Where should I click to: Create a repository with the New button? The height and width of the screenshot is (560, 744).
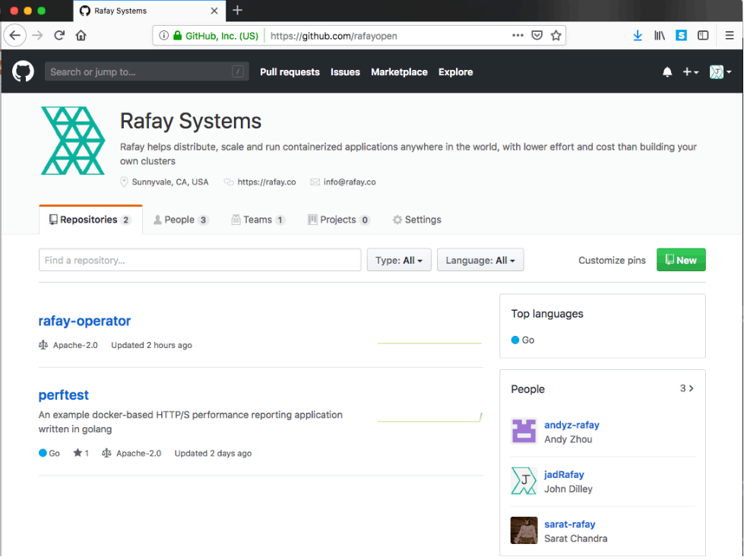pos(681,260)
